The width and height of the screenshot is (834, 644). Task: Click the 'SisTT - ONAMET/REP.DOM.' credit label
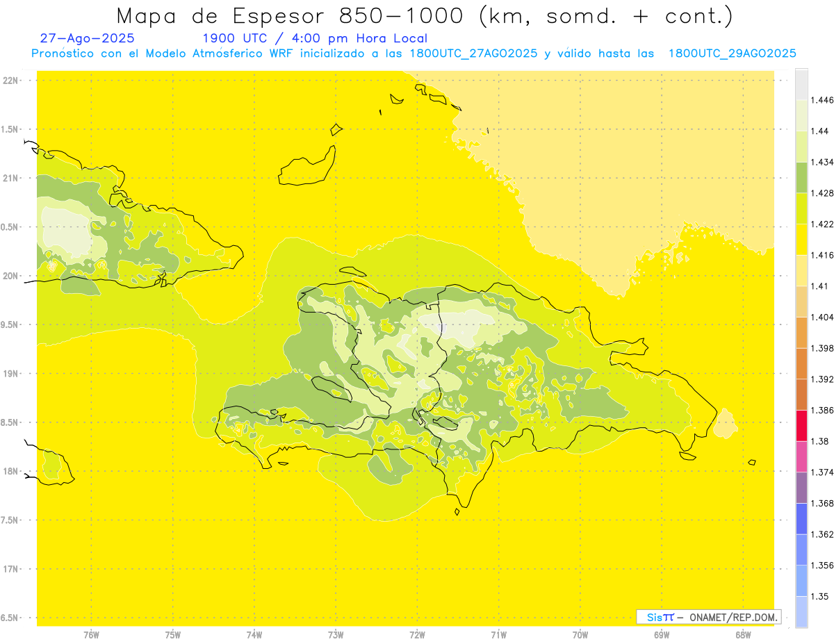click(x=708, y=617)
